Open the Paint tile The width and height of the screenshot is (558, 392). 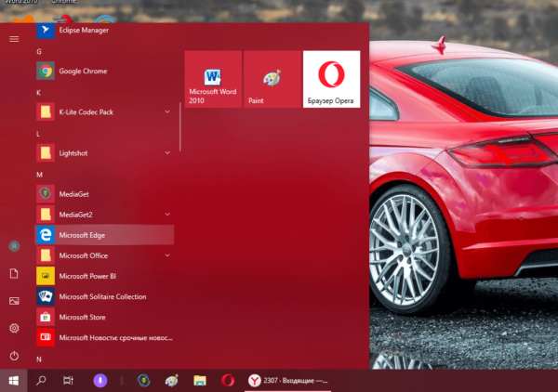(x=272, y=79)
